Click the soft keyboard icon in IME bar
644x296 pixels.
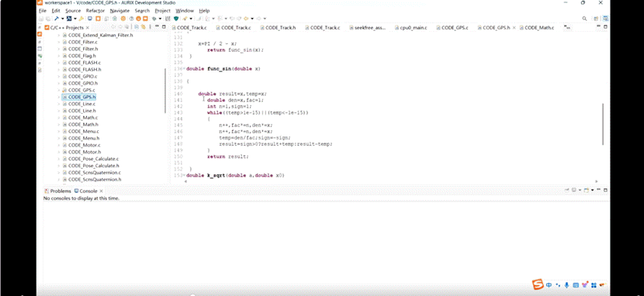coord(576,285)
